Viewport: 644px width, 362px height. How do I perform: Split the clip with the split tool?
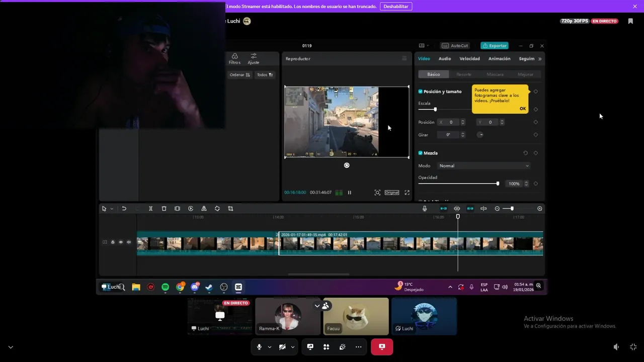[x=150, y=209]
